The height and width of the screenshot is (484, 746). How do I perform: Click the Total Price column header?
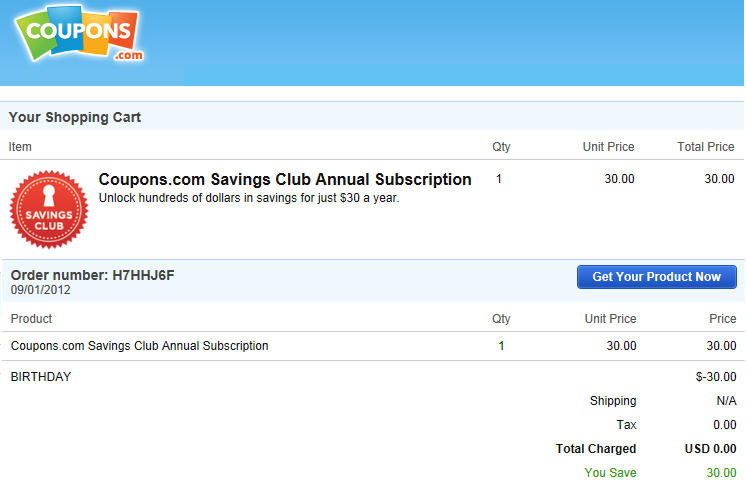tap(706, 147)
